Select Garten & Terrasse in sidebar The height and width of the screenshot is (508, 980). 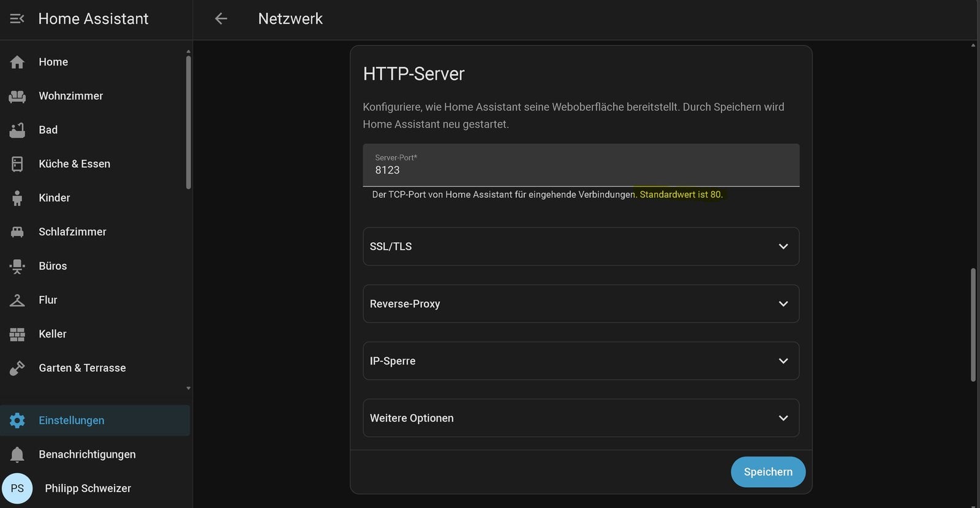pyautogui.click(x=95, y=368)
